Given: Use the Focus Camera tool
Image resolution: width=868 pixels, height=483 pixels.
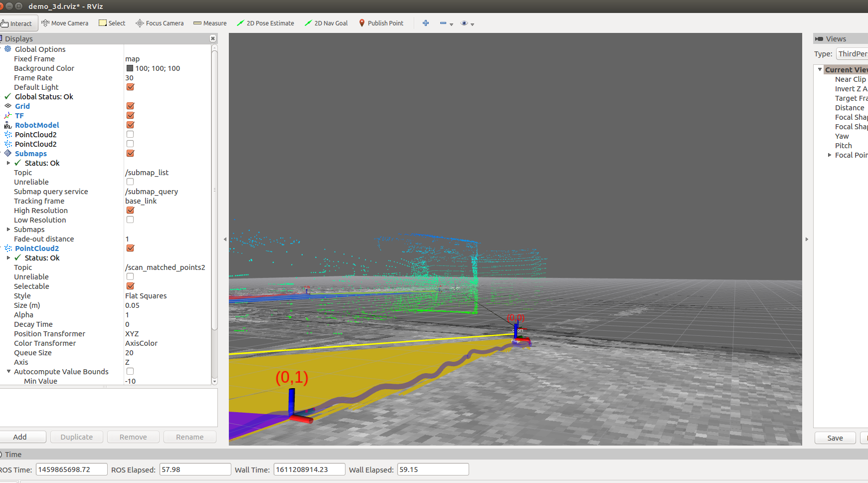Looking at the screenshot, I should [159, 23].
